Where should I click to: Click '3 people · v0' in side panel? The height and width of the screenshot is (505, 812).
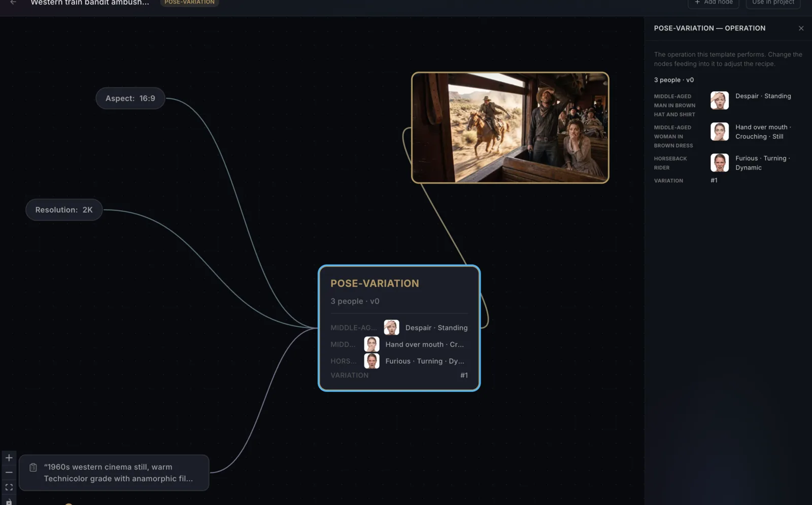tap(673, 80)
